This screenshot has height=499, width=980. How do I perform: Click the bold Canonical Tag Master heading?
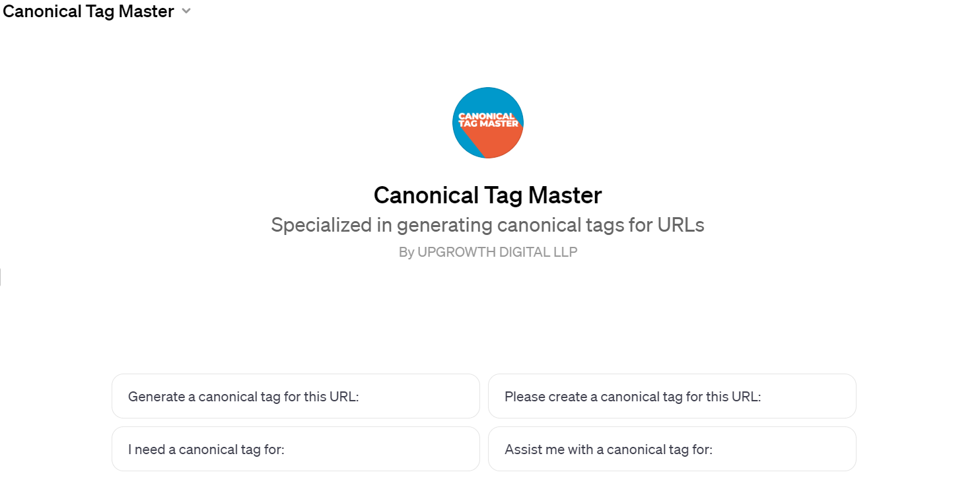pos(488,195)
